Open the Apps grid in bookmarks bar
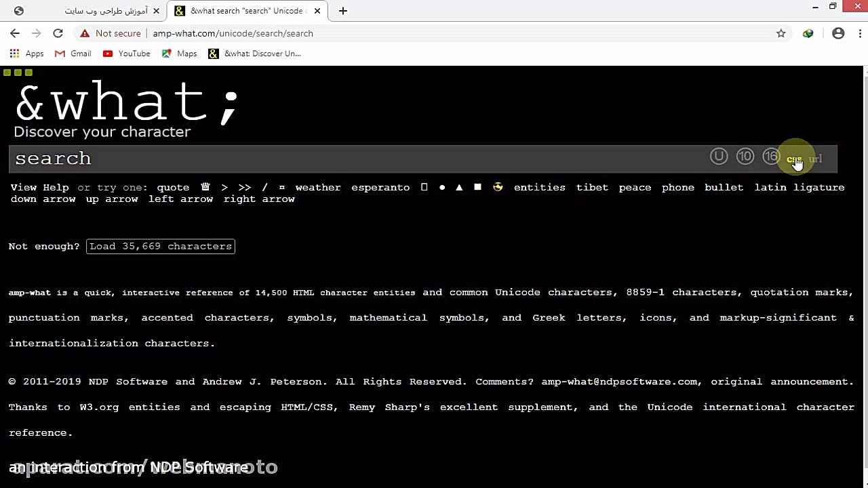 (x=26, y=54)
